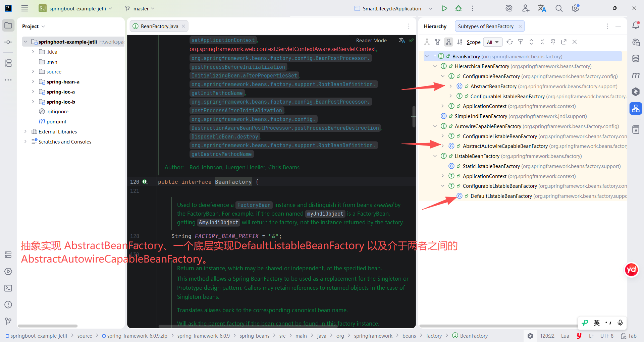Run SmartLifecycleApplication with the green play button
Viewport: 644px width, 342px height.
444,8
